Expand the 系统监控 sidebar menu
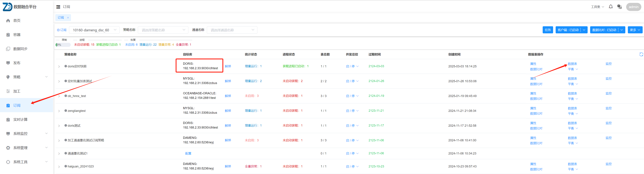 coord(46,134)
